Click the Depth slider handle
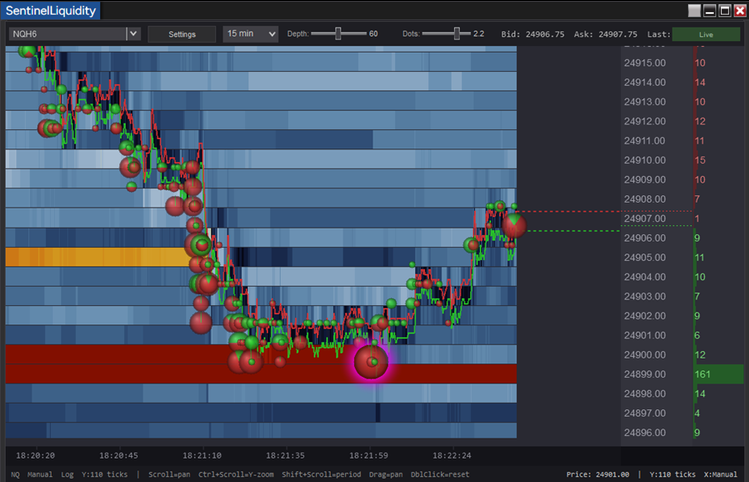 338,33
